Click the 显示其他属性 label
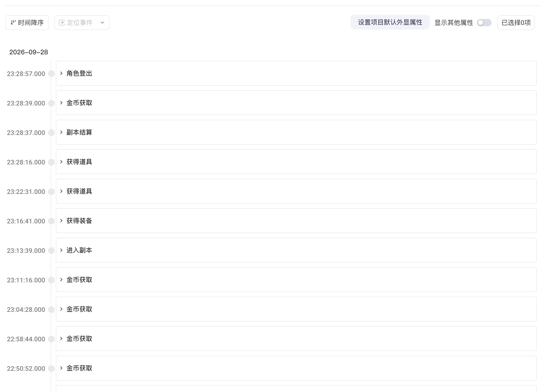The height and width of the screenshot is (392, 546). [454, 23]
